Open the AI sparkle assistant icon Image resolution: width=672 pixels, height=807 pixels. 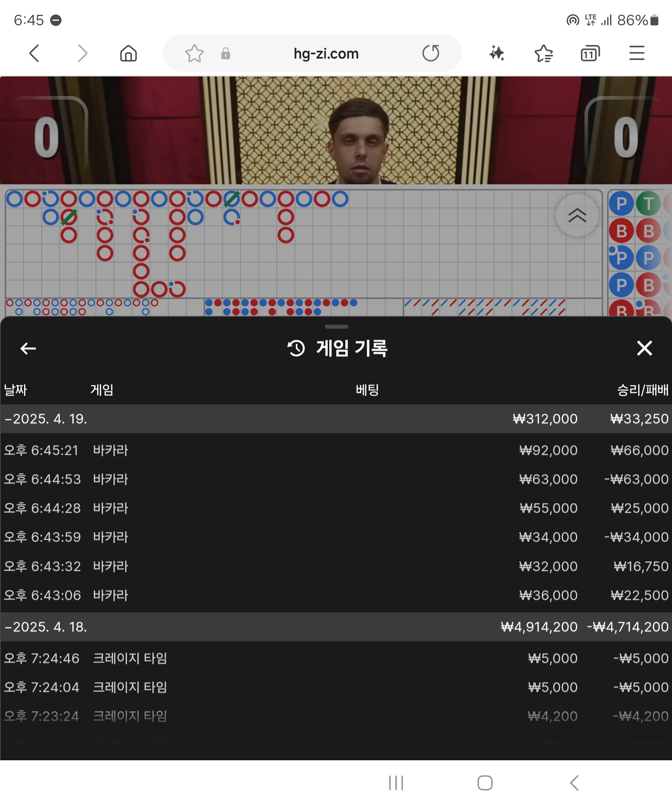pos(497,53)
